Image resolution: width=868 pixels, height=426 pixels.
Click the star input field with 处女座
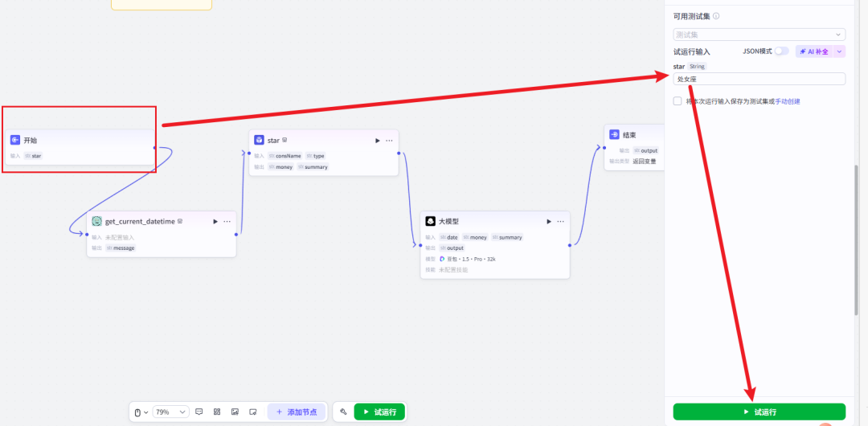pyautogui.click(x=759, y=80)
